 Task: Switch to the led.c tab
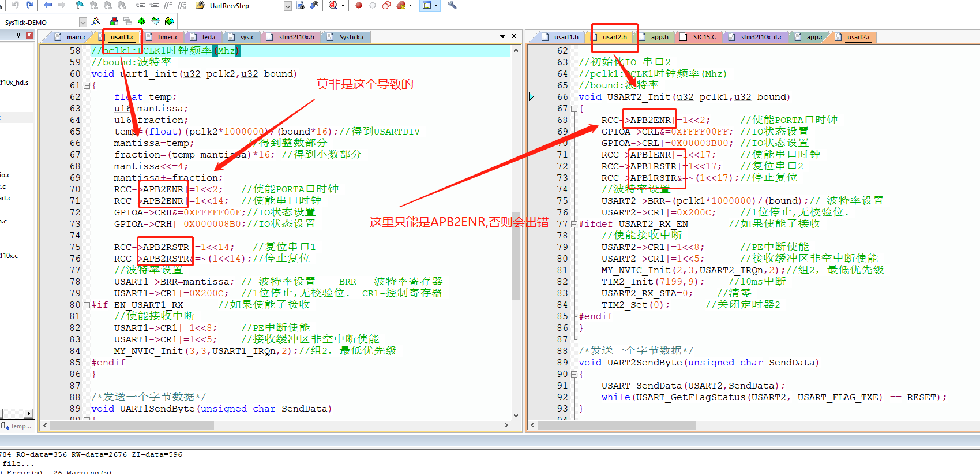coord(204,37)
